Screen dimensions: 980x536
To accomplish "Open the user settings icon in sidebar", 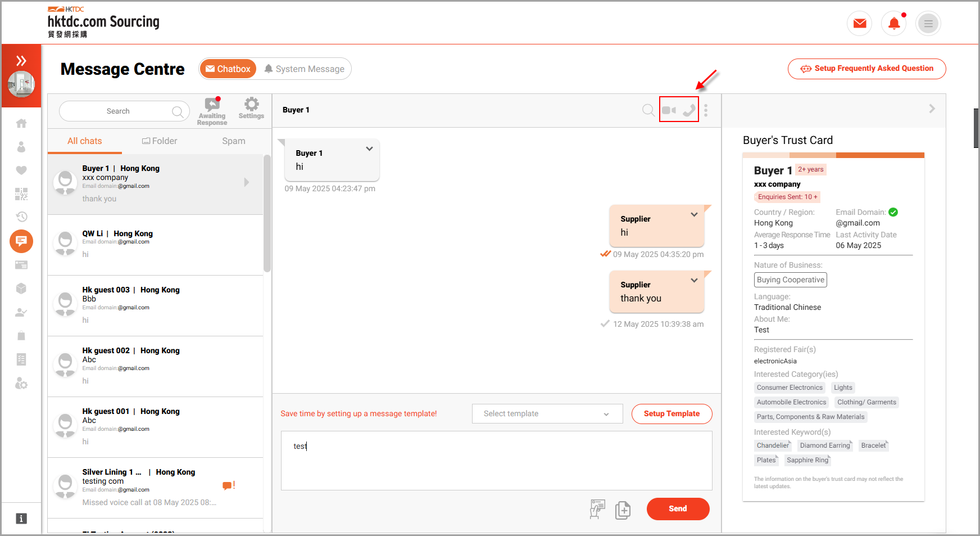I will pos(21,384).
